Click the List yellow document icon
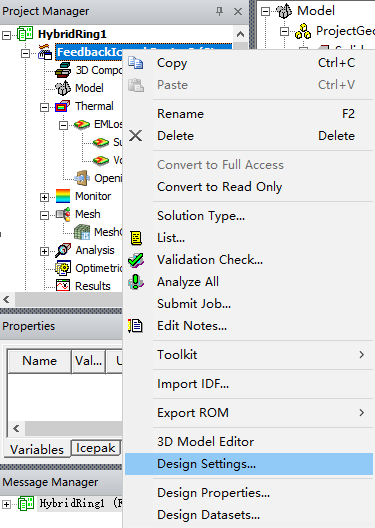The width and height of the screenshot is (375, 528). (136, 238)
